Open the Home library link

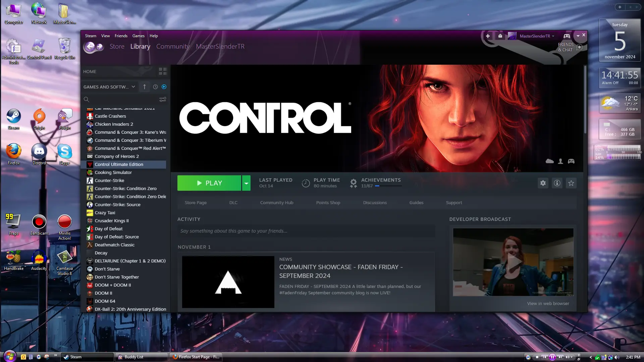point(90,72)
